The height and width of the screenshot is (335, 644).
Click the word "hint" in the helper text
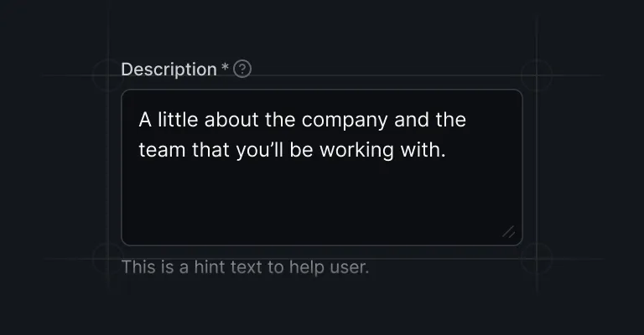[210, 267]
